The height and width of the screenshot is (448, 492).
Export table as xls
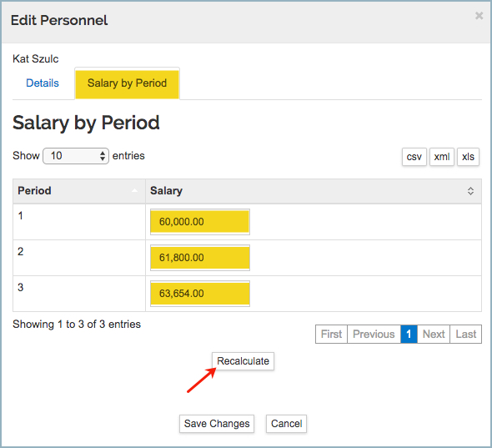click(468, 157)
